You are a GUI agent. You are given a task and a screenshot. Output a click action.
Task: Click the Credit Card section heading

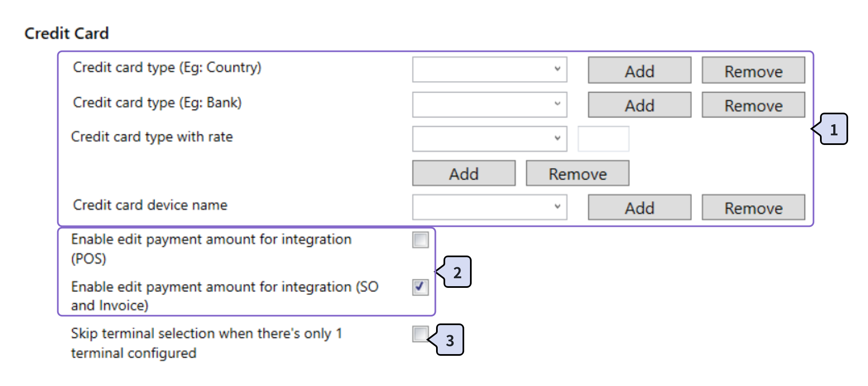(67, 33)
